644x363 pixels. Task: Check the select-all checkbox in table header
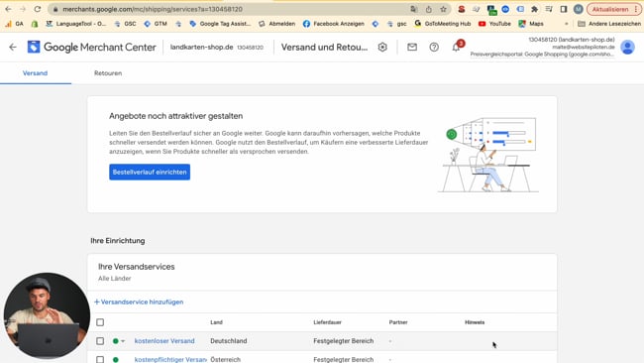(x=100, y=322)
